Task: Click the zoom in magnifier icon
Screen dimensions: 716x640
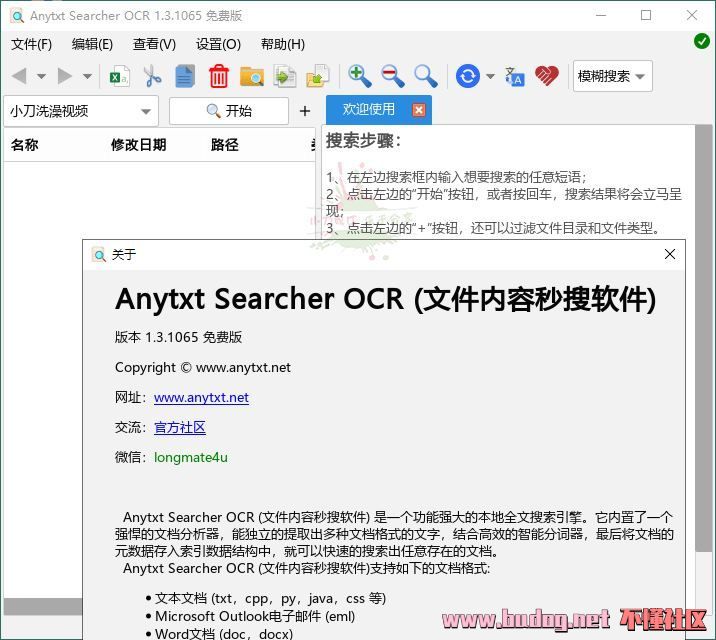Action: 360,76
